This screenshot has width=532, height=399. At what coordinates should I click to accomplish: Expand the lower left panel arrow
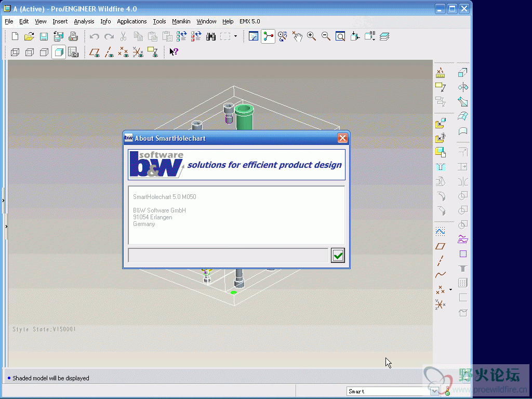pyautogui.click(x=6, y=227)
